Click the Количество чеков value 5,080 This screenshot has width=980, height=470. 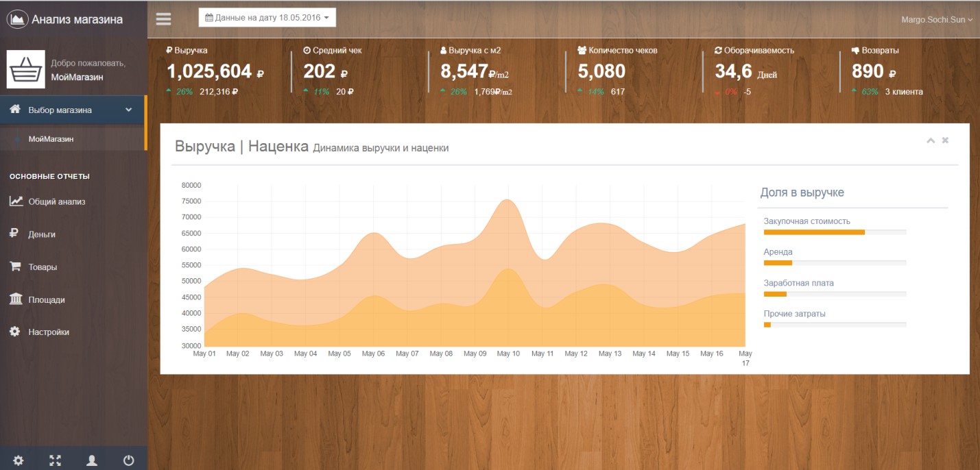coord(601,71)
